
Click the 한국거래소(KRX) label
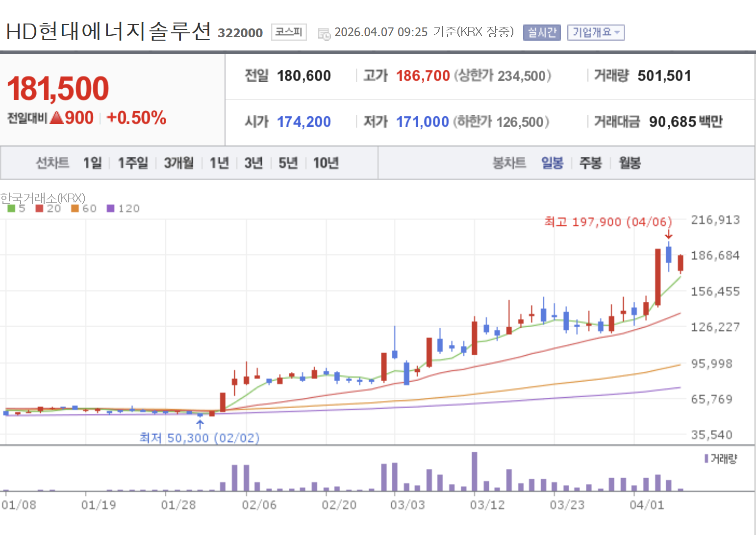pyautogui.click(x=43, y=198)
